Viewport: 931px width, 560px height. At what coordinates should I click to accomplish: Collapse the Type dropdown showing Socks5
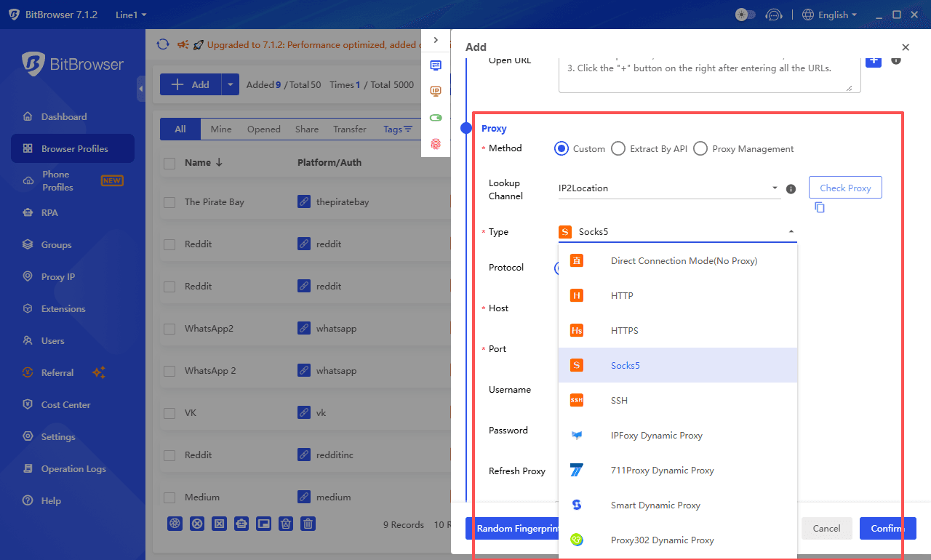point(677,232)
